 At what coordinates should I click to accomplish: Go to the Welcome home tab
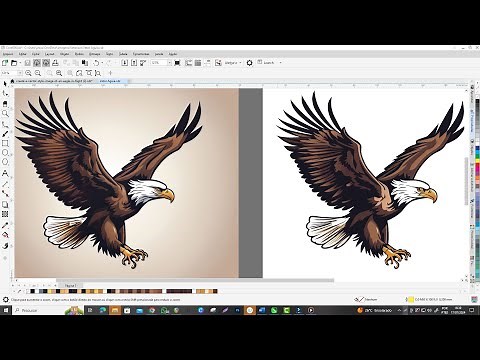pyautogui.click(x=12, y=81)
